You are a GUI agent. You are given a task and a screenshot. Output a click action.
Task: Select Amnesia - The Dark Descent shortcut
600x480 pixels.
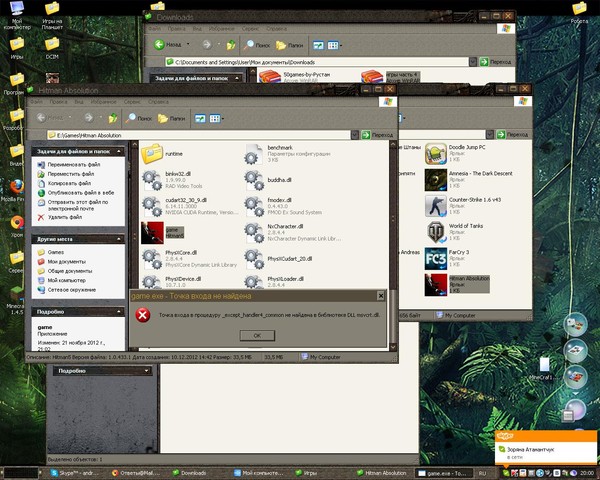click(469, 180)
